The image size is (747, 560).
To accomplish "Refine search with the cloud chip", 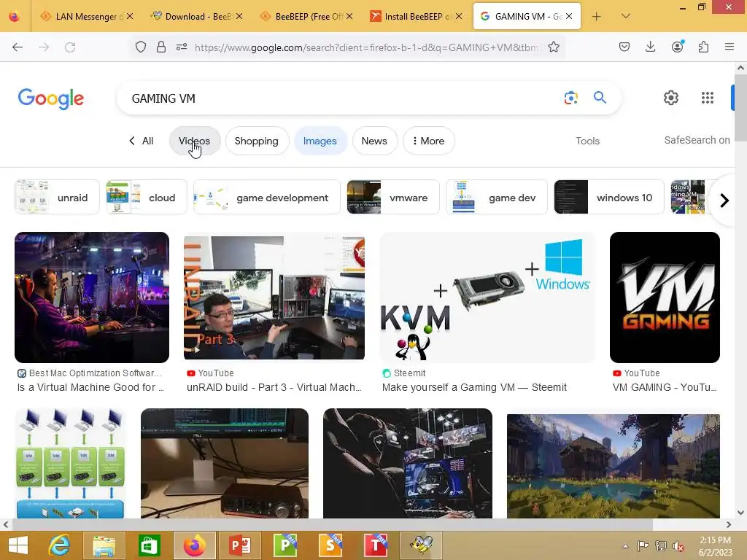I will [146, 197].
